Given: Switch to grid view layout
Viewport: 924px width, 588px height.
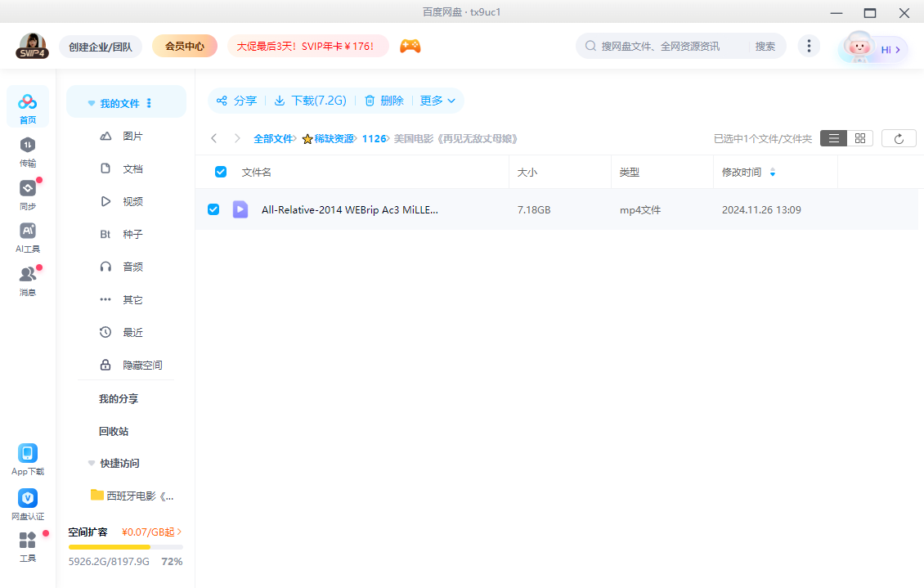Looking at the screenshot, I should pos(859,137).
